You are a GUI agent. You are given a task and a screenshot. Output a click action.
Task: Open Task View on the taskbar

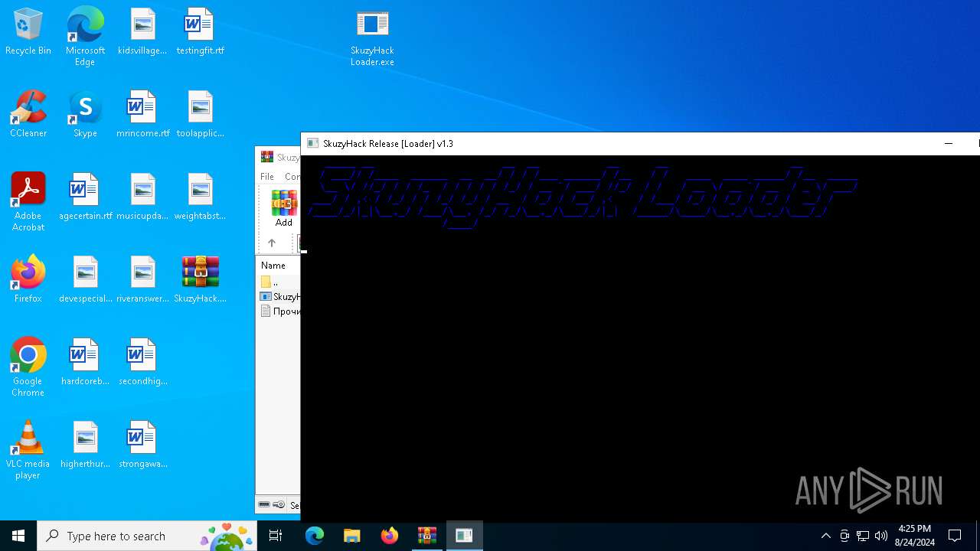click(276, 536)
